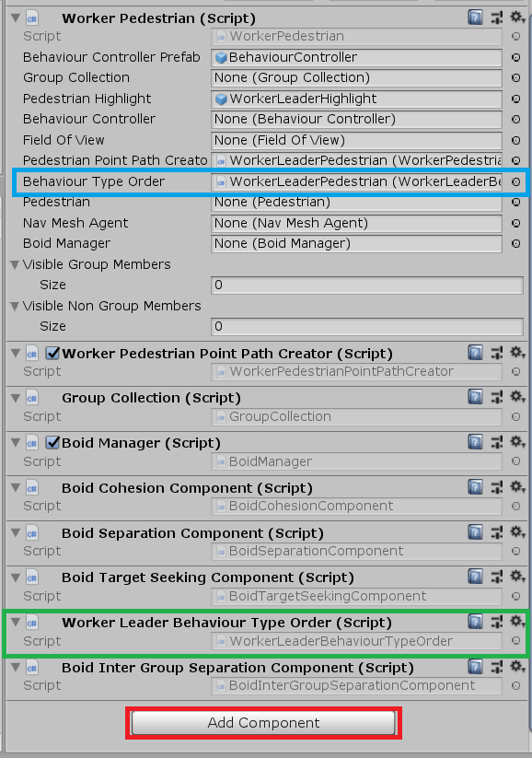Open gear menu of Boid Separation Component
Viewport: 532px width, 758px height.
(517, 531)
